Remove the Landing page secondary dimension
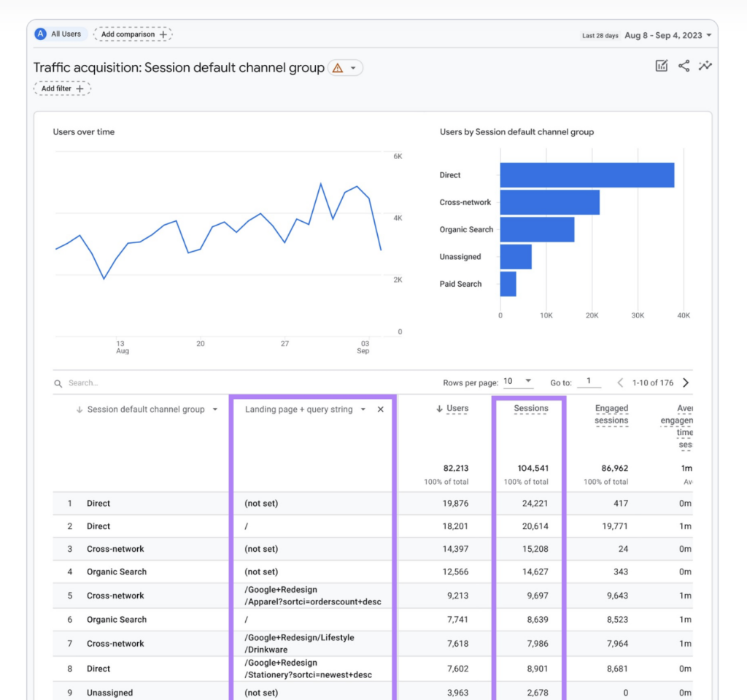747x700 pixels. coord(381,409)
